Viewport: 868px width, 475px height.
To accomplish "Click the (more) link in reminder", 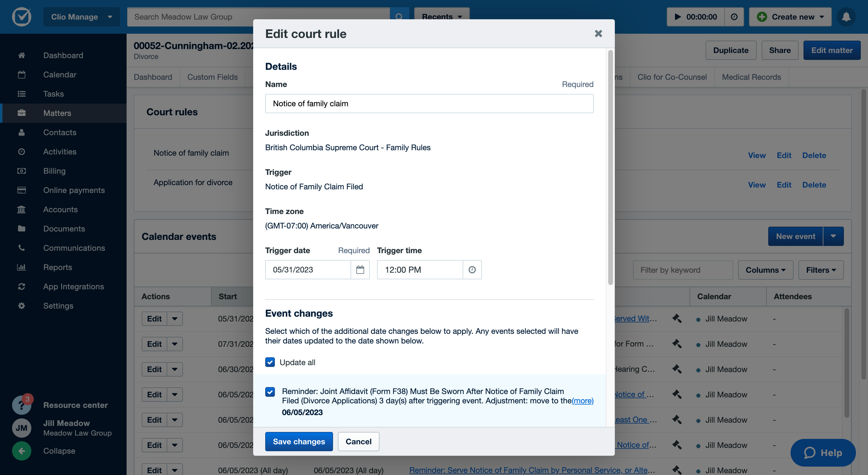I will 582,401.
